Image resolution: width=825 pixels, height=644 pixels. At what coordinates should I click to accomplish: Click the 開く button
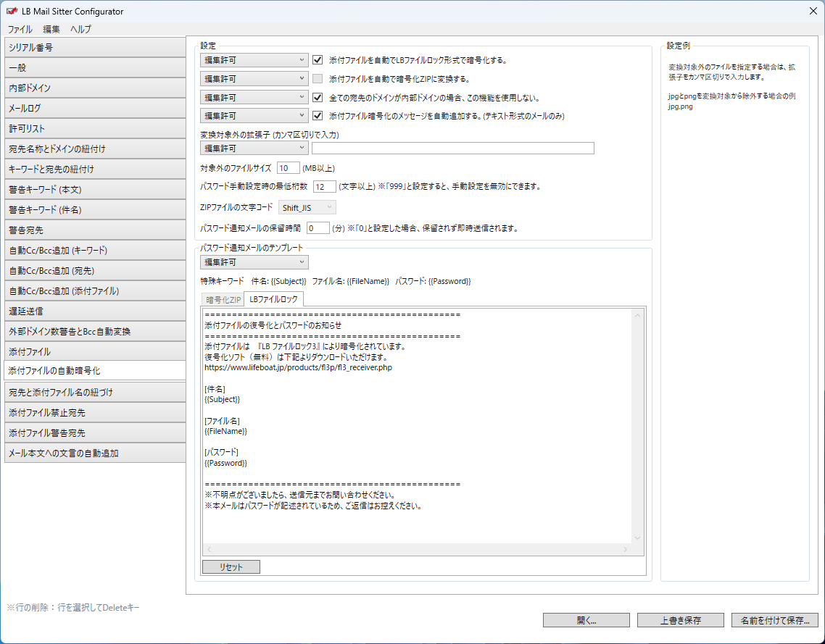(586, 620)
